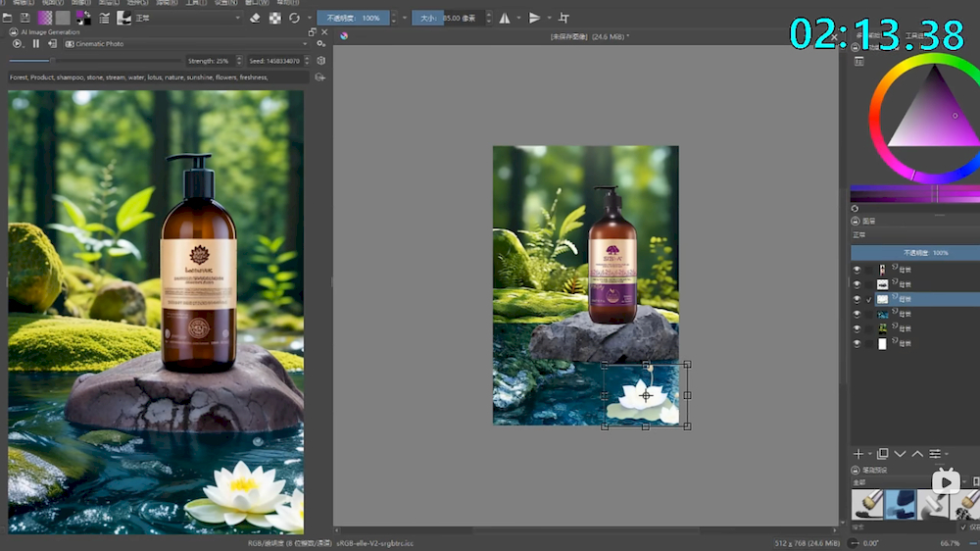Click the top toolbar opacity slider
980x551 pixels.
tap(353, 18)
